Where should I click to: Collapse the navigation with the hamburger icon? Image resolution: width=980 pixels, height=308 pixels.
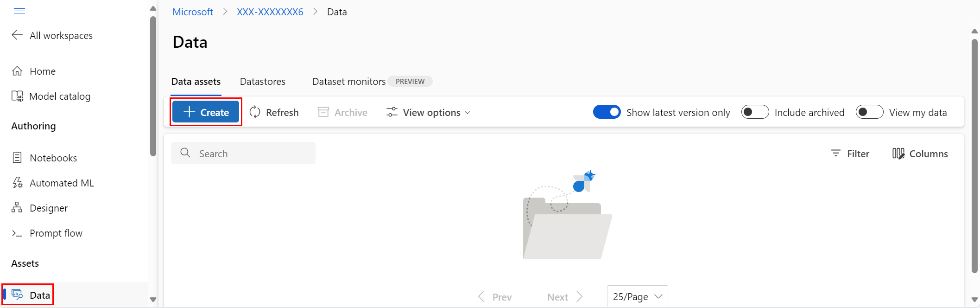[x=19, y=10]
